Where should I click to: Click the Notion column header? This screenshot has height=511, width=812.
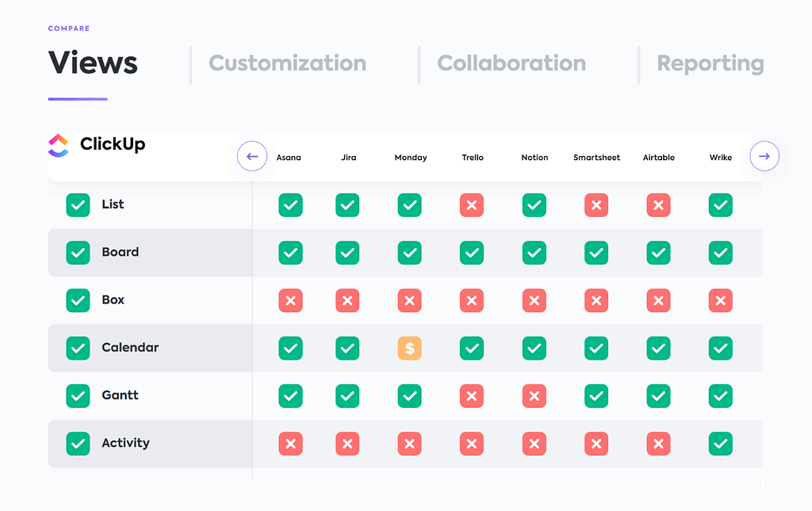[x=534, y=157]
